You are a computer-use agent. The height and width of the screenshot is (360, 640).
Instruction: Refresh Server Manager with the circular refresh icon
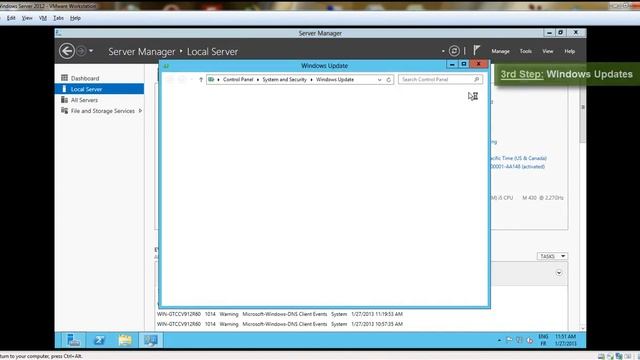tap(454, 51)
